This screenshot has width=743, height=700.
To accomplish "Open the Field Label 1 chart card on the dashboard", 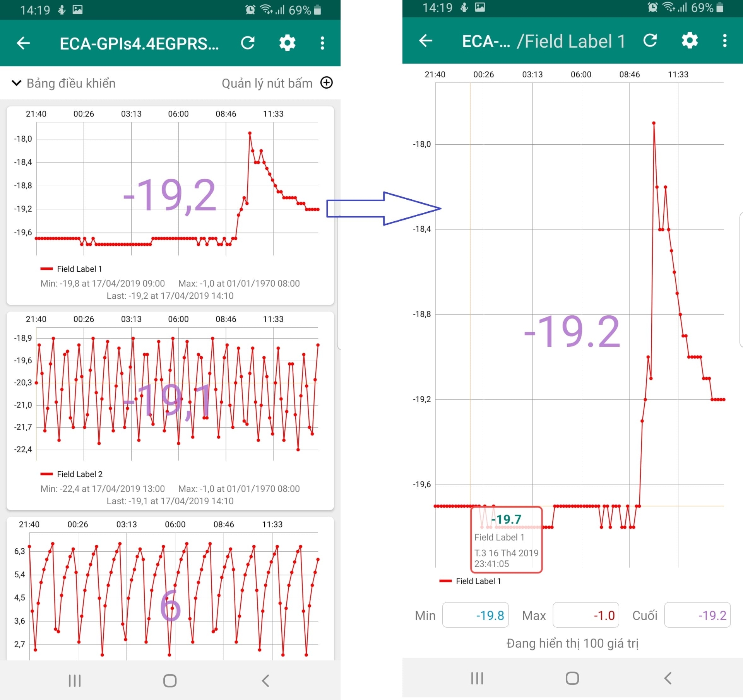I will (170, 205).
